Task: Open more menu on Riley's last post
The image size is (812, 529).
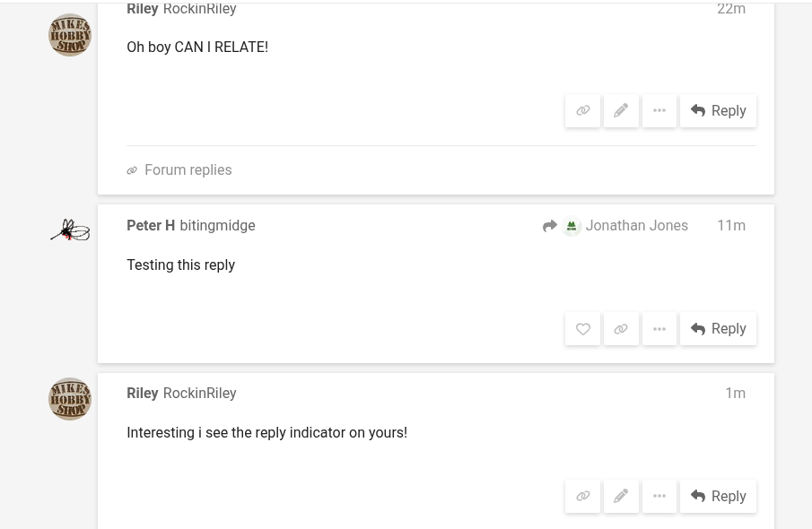Action: (x=659, y=496)
